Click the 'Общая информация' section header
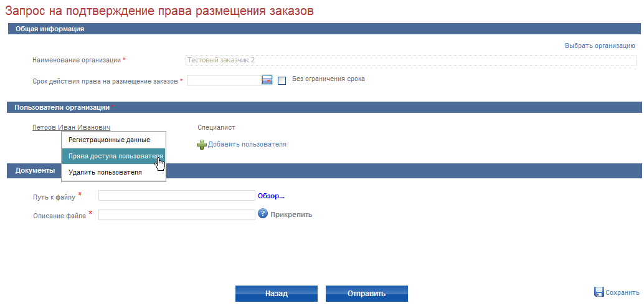 click(324, 29)
